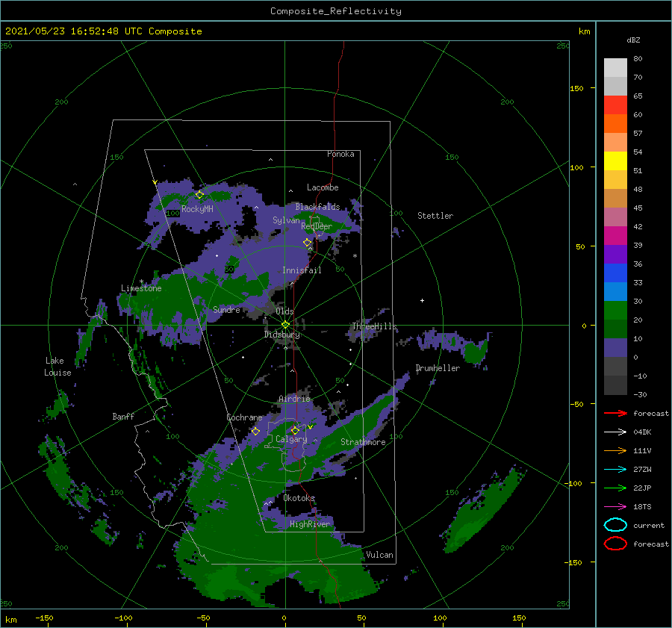Image resolution: width=672 pixels, height=628 pixels.
Task: Click the Sylvan label on map
Action: point(286,220)
